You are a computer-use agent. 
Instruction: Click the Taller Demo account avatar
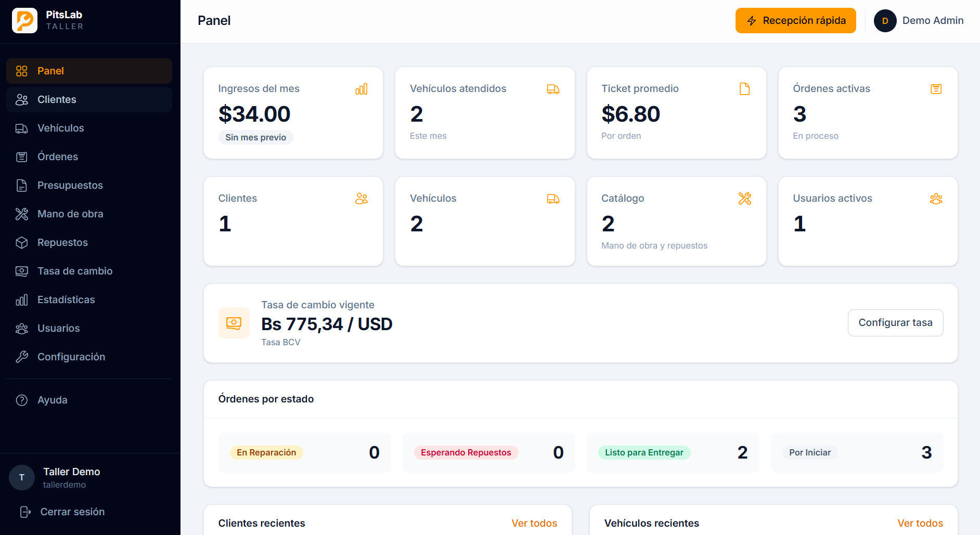pos(22,478)
